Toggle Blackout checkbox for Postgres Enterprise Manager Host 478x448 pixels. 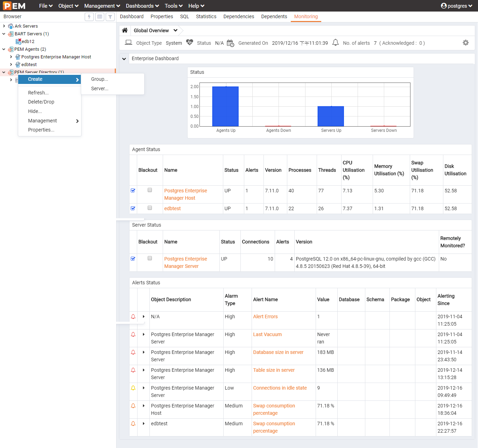click(150, 190)
